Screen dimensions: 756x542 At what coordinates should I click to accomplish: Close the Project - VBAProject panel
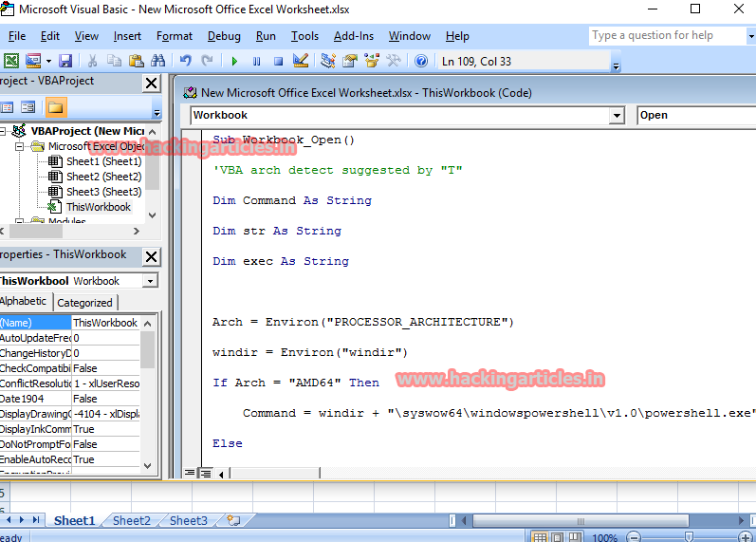click(152, 84)
